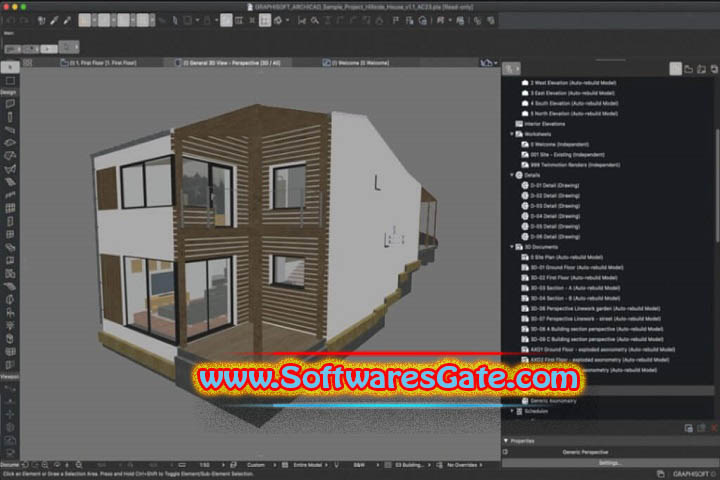Click the Settings button in Properties panel

click(x=609, y=463)
